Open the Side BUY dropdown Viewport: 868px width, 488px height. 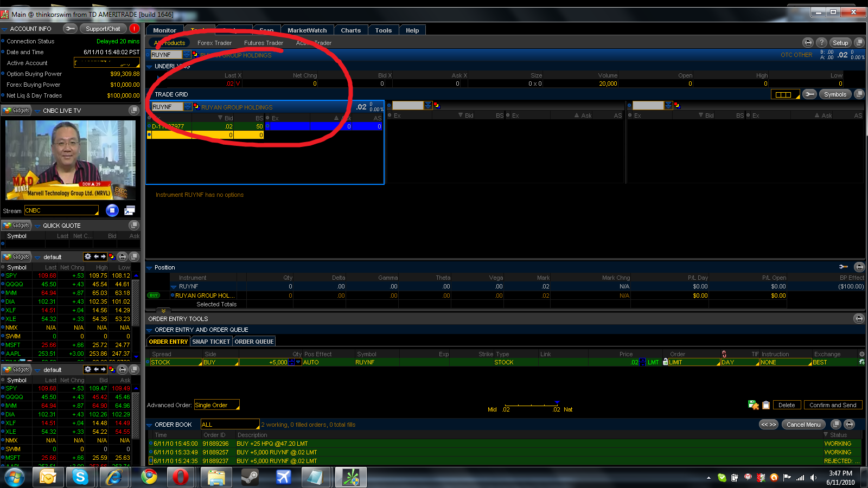pos(221,362)
